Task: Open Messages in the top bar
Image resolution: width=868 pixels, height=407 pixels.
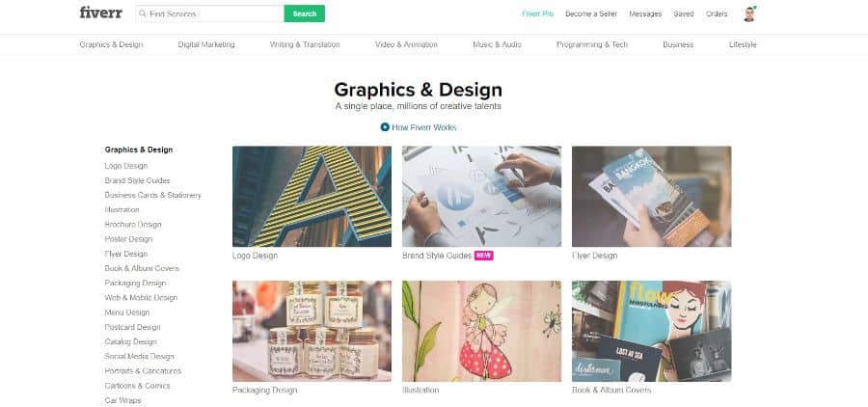Action: pyautogui.click(x=645, y=14)
